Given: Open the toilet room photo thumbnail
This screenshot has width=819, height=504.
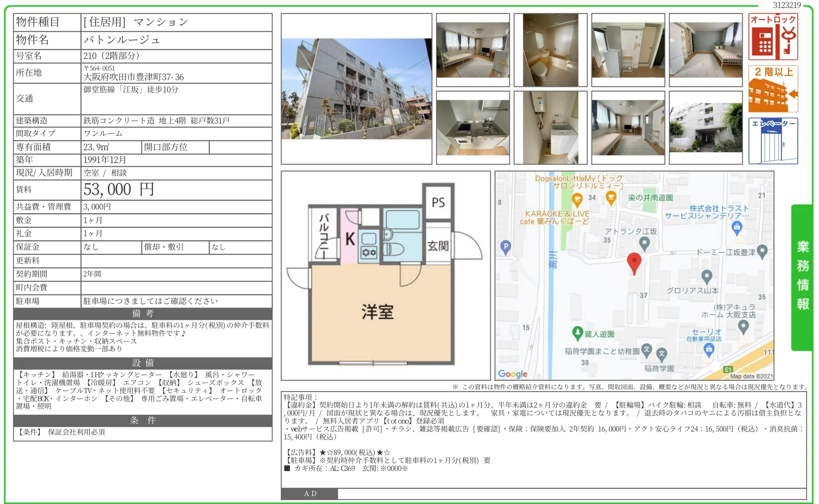Looking at the screenshot, I should (550, 50).
